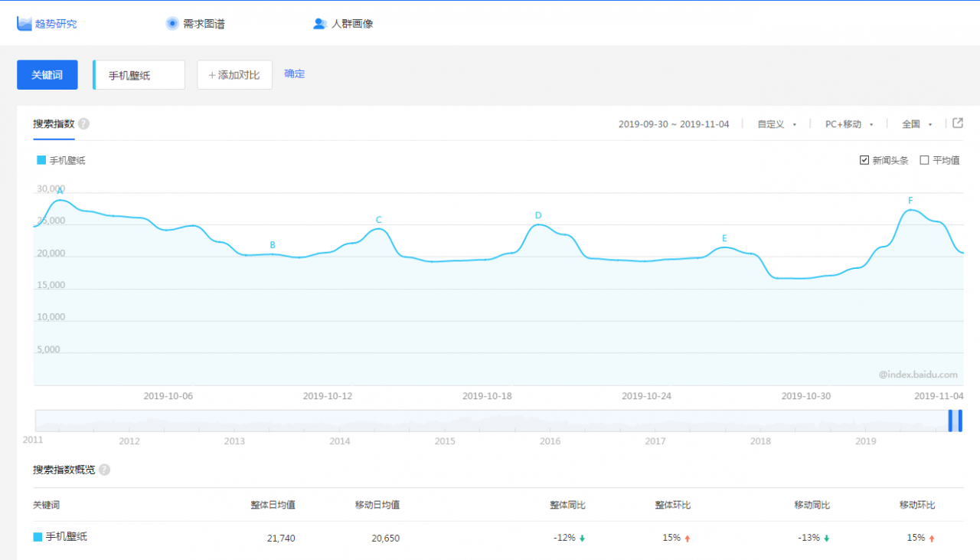Viewport: 980px width, 560px height.
Task: Click news marker C on the chart
Action: pos(378,220)
